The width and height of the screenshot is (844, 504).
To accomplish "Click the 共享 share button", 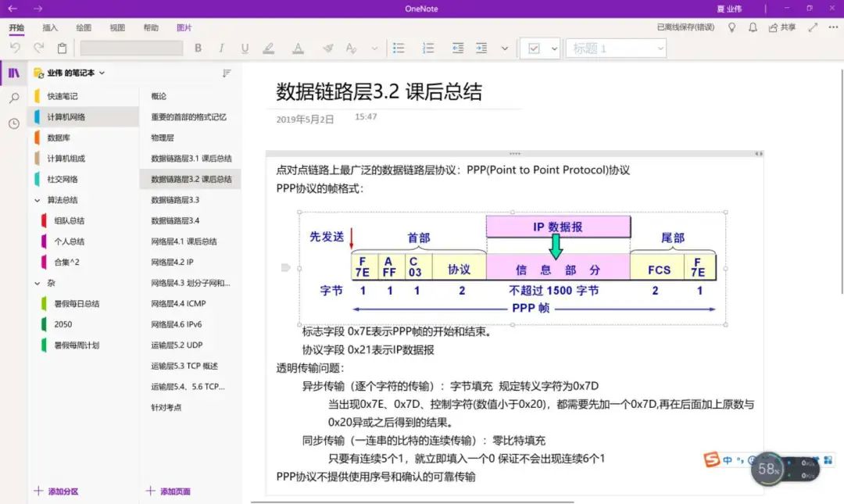I will pyautogui.click(x=782, y=27).
